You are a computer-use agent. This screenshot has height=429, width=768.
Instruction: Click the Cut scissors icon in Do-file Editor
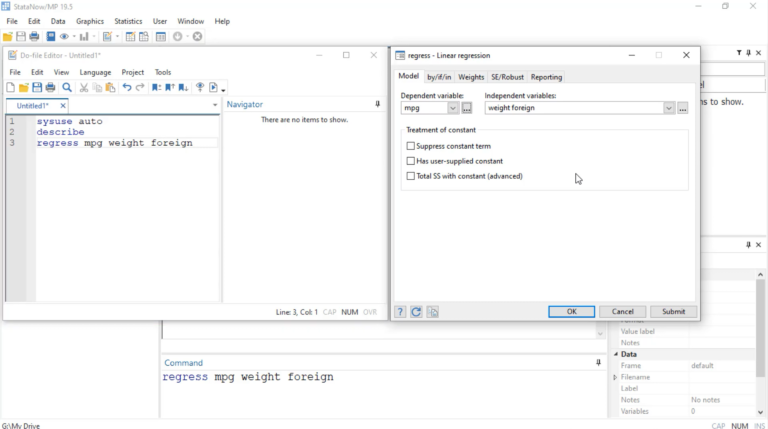click(x=84, y=88)
